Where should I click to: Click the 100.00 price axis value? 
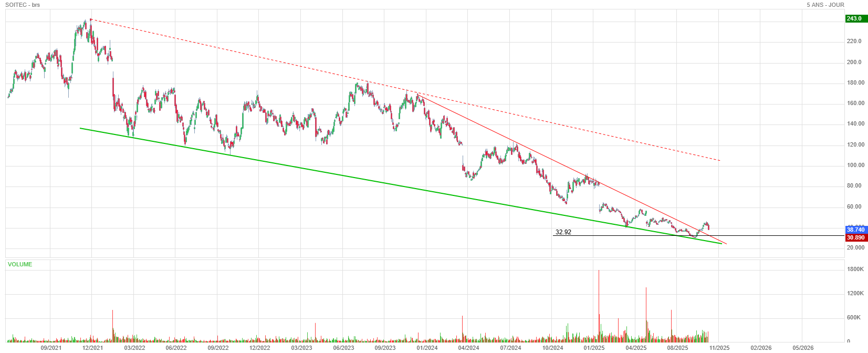coord(855,165)
